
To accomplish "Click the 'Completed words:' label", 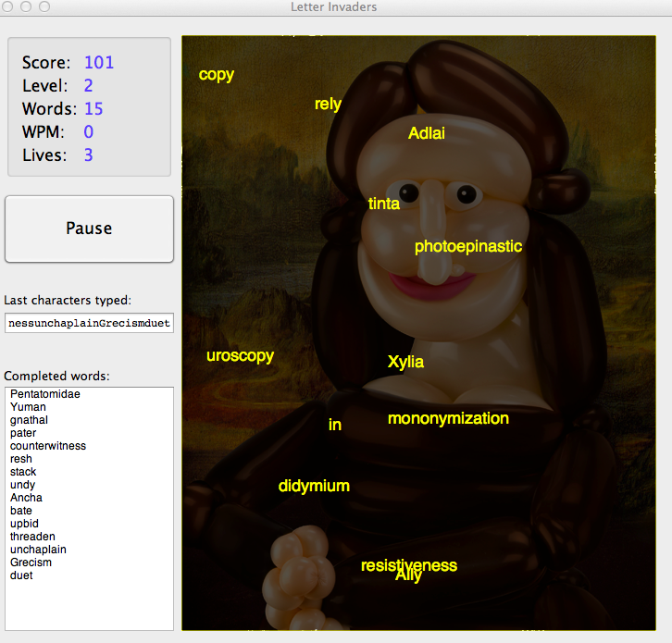I will pyautogui.click(x=56, y=377).
